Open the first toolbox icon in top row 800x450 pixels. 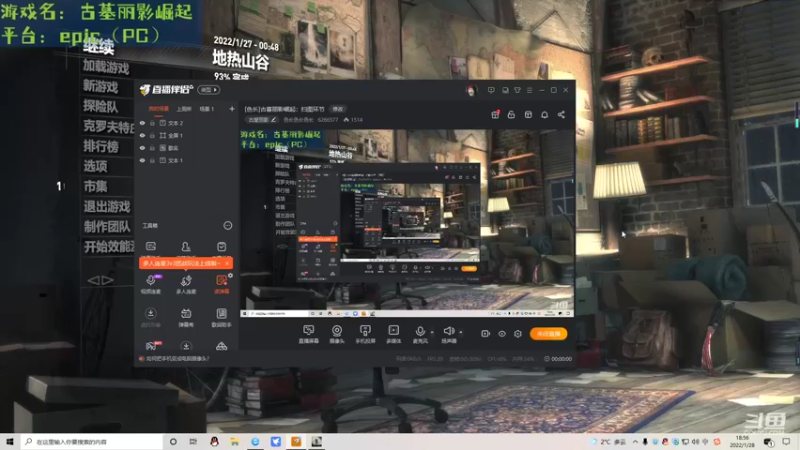[x=151, y=247]
